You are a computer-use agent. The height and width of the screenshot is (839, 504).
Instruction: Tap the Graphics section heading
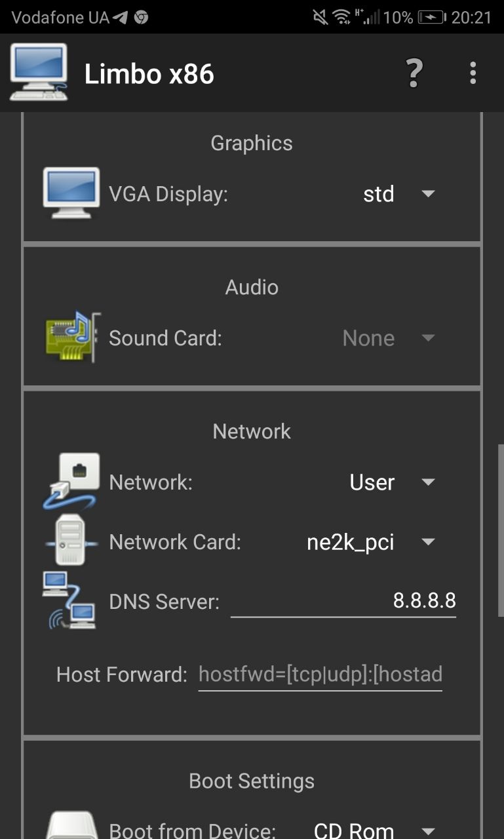point(252,143)
